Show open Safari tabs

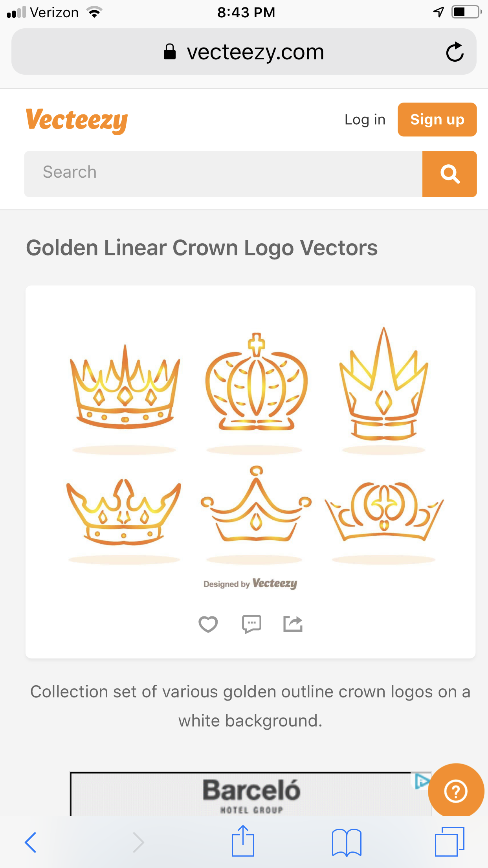(x=449, y=841)
